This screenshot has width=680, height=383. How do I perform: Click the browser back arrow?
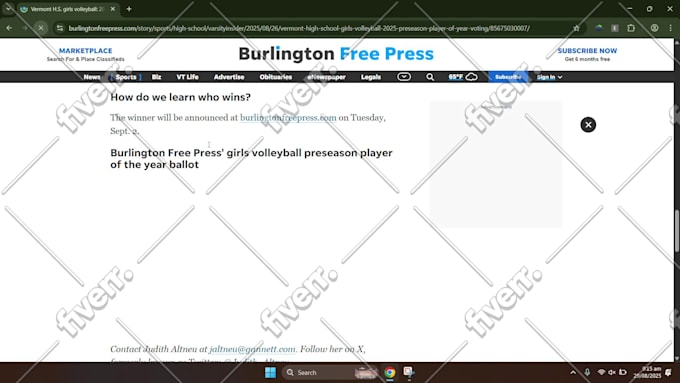[x=9, y=28]
